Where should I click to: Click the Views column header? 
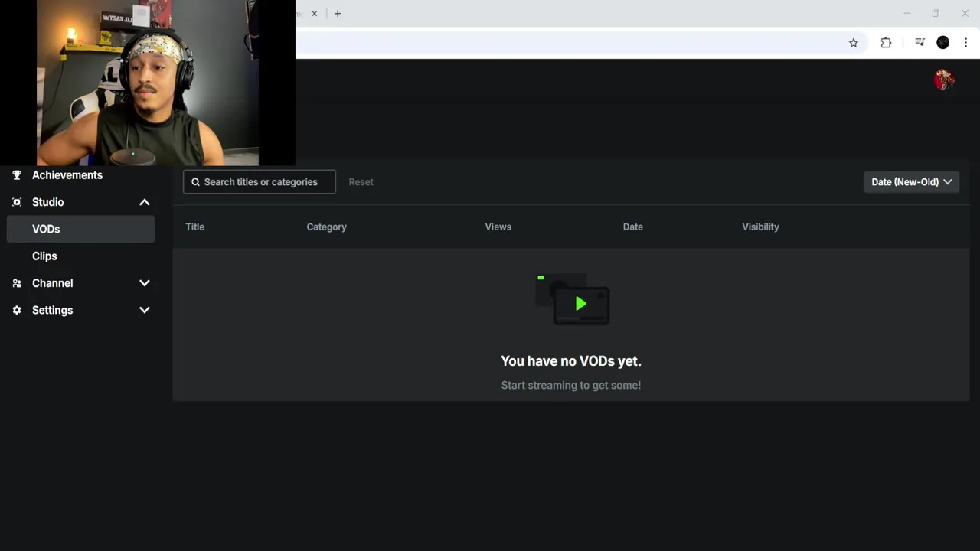pyautogui.click(x=498, y=227)
